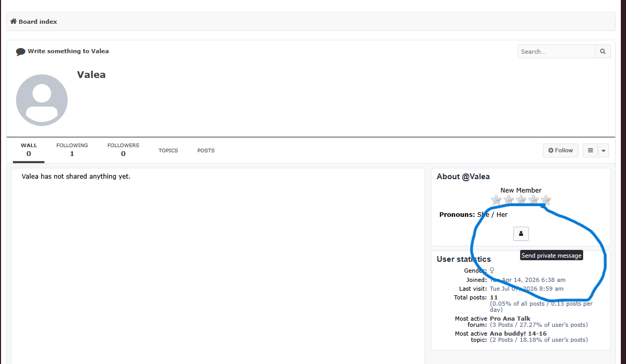Open Write something to Valea link
Screen dimensions: 626x364
tap(68, 51)
